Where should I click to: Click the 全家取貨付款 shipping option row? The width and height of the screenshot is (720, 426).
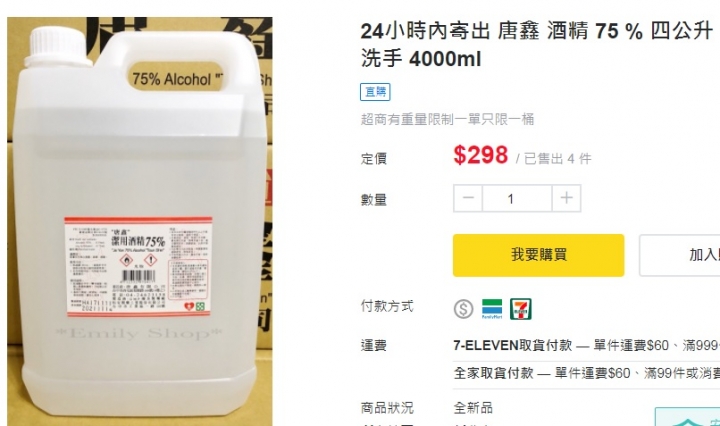pos(586,373)
